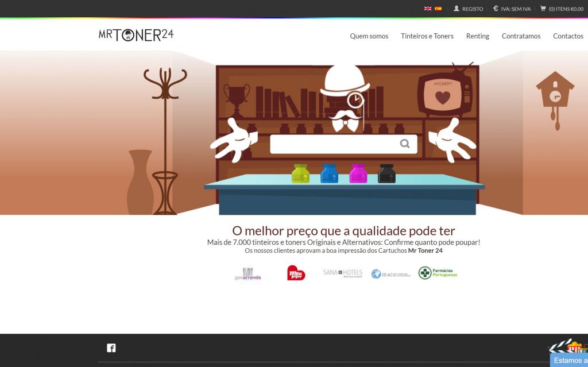Click the magnifying glass search icon
The image size is (588, 367).
coord(405,144)
